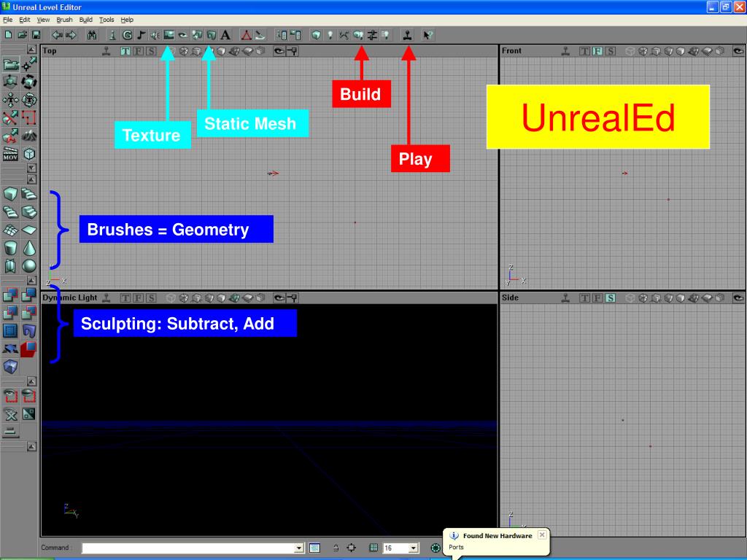747x560 pixels.
Task: Open a map file from the toolbar
Action: coord(23,35)
